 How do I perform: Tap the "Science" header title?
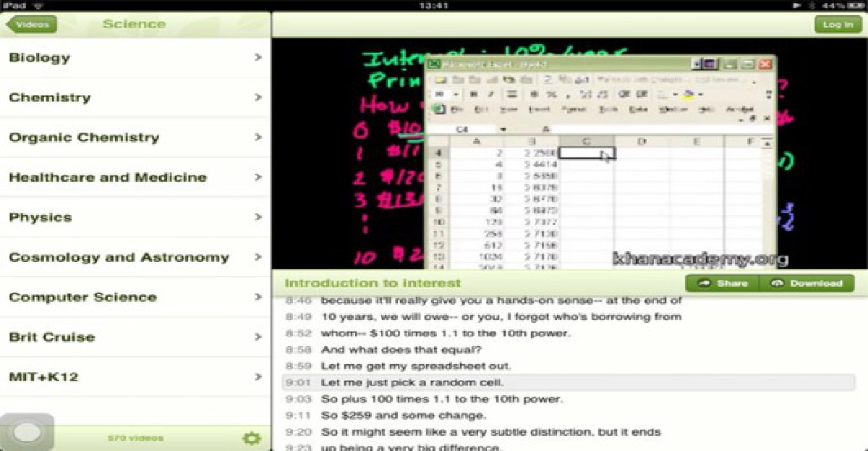(x=134, y=24)
